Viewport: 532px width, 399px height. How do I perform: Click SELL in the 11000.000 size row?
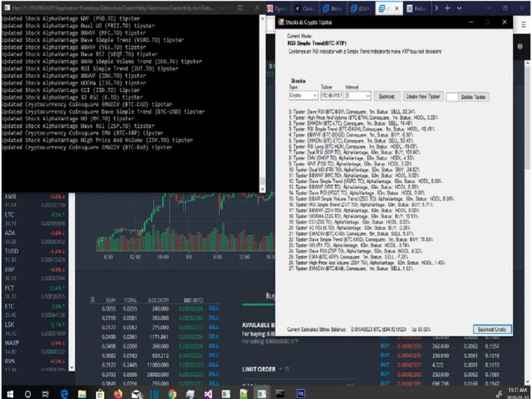click(x=213, y=364)
